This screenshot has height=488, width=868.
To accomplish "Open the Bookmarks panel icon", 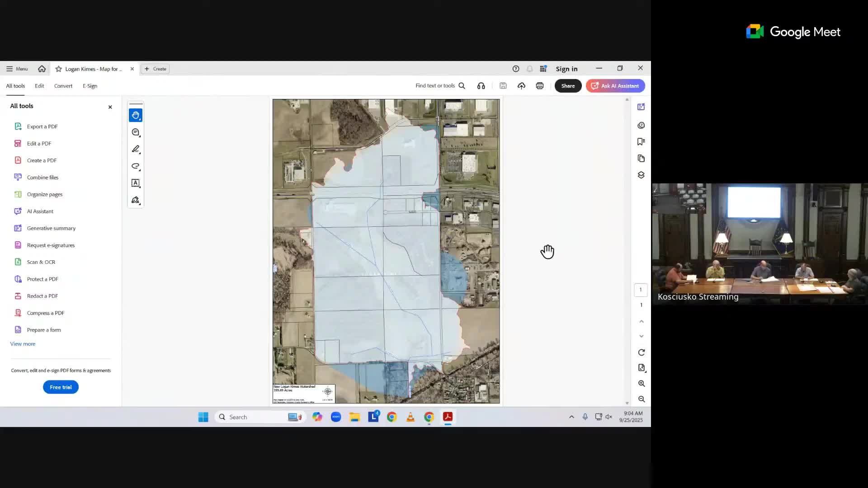I will (x=641, y=142).
